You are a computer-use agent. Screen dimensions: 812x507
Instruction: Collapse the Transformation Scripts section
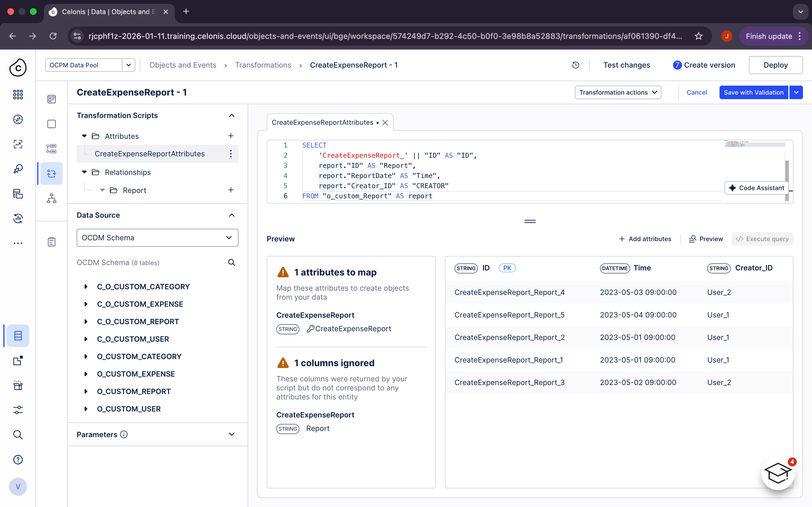point(231,115)
